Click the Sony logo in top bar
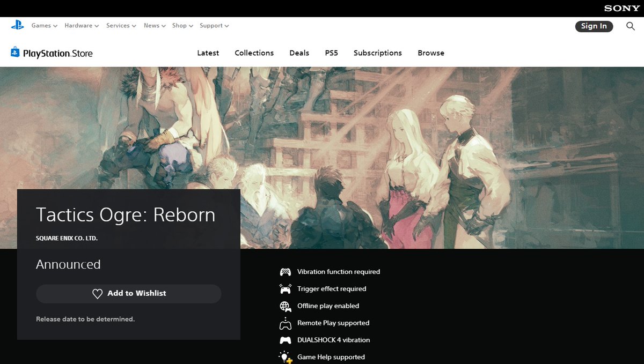Viewport: 644px width, 364px height. click(622, 8)
